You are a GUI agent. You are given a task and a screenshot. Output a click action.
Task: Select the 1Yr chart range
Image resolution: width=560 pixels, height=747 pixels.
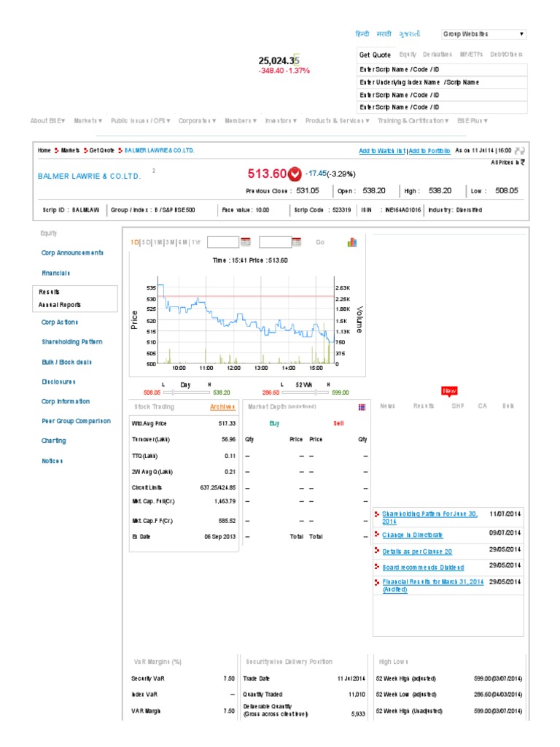196,242
